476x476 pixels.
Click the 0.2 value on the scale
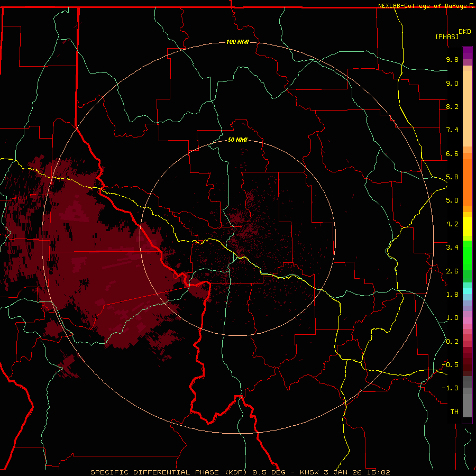[452, 342]
